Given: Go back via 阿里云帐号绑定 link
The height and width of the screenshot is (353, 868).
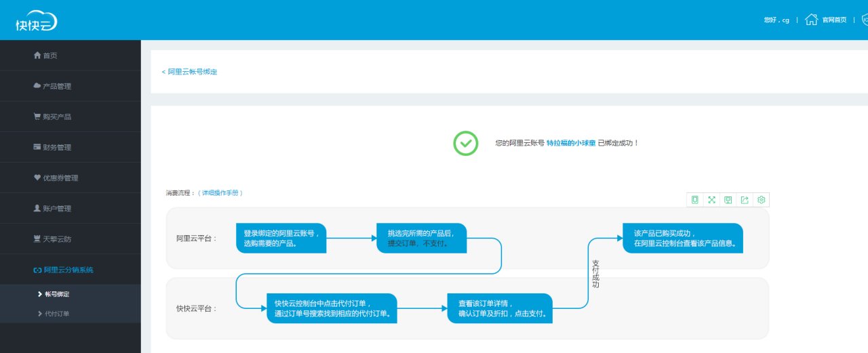Looking at the screenshot, I should (x=190, y=72).
